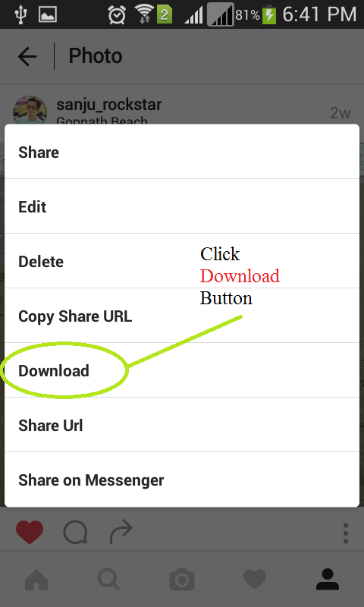Choose Share on Messenger
The height and width of the screenshot is (607, 364).
point(182,480)
